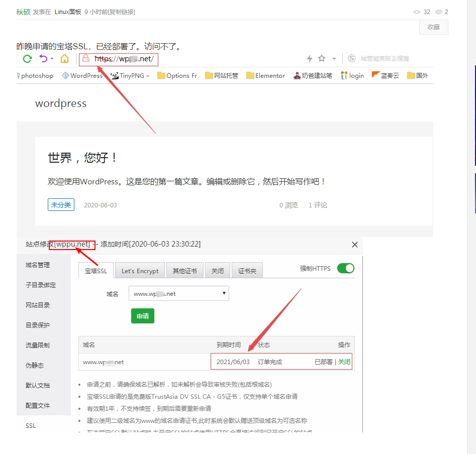Open 网站目录 in the sidebar
The width and height of the screenshot is (476, 454).
click(x=38, y=305)
